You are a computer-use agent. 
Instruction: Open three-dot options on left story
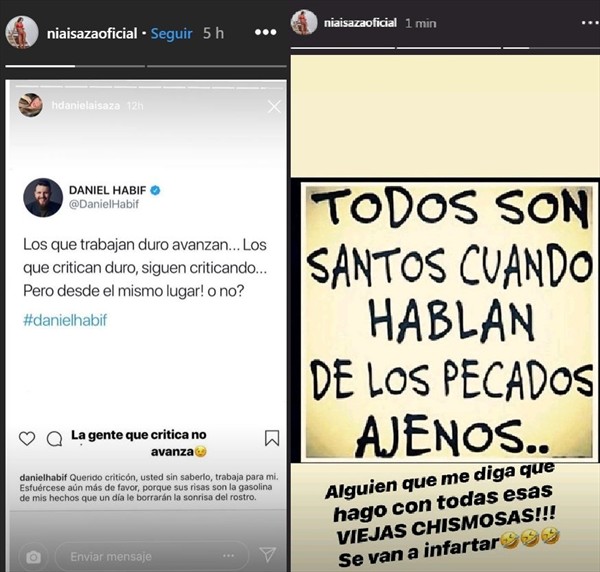pos(266,33)
